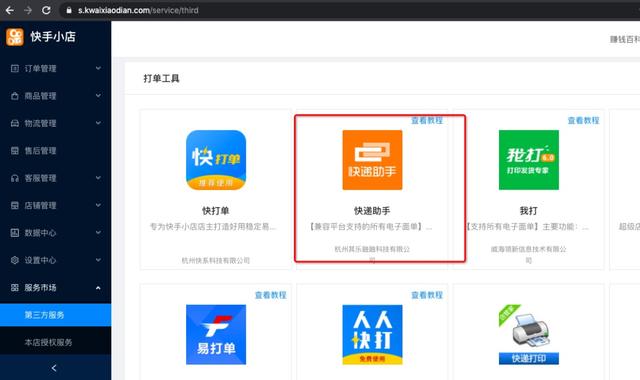This screenshot has height=380, width=640.
Task: Collapse the sidebar with the left arrow
Action: tap(54, 368)
